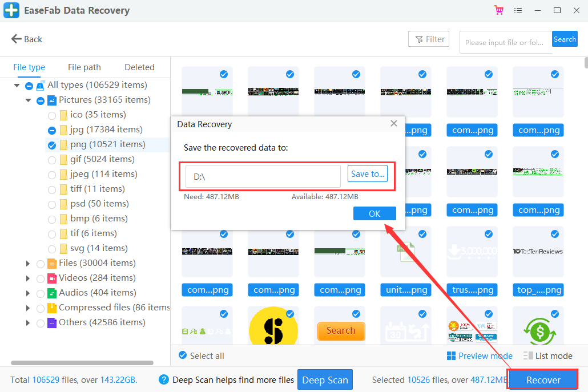Check the gif (5024 items) checkbox
This screenshot has width=588, height=392.
[52, 160]
